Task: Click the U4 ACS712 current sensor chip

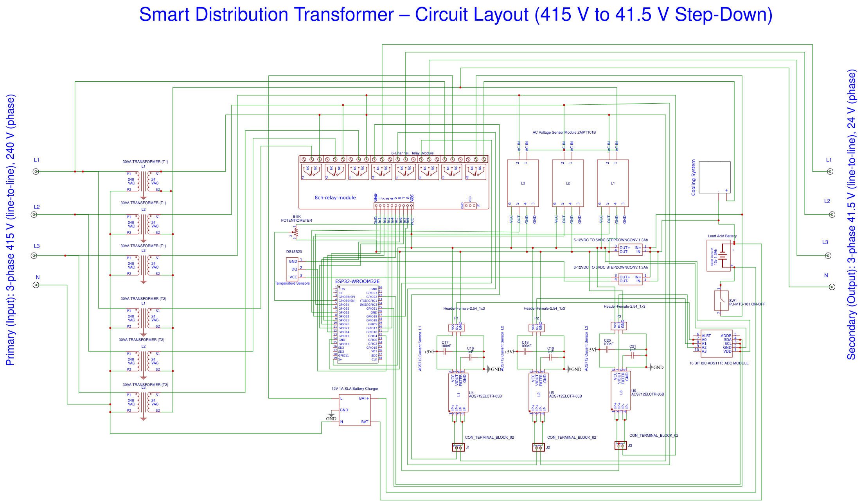Action: [x=458, y=392]
